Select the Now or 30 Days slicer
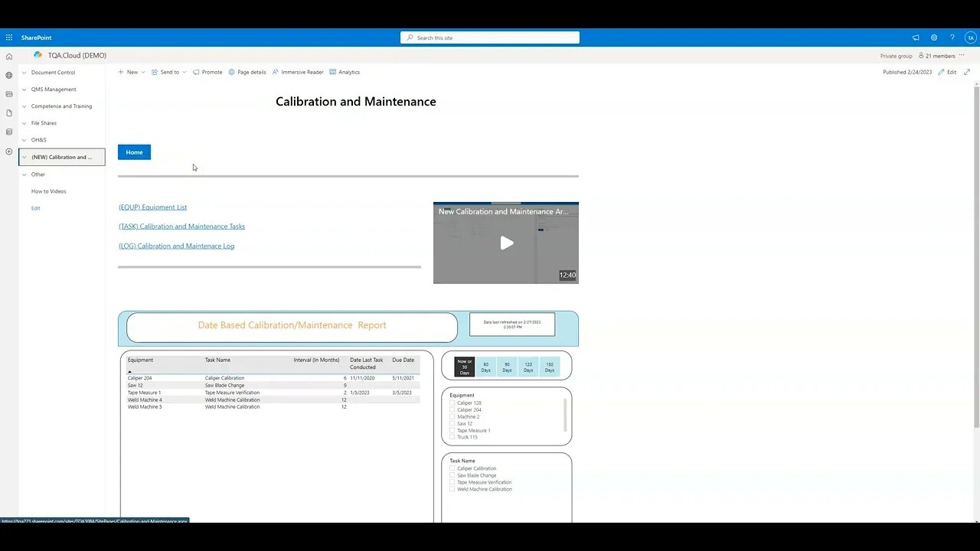 coord(465,367)
